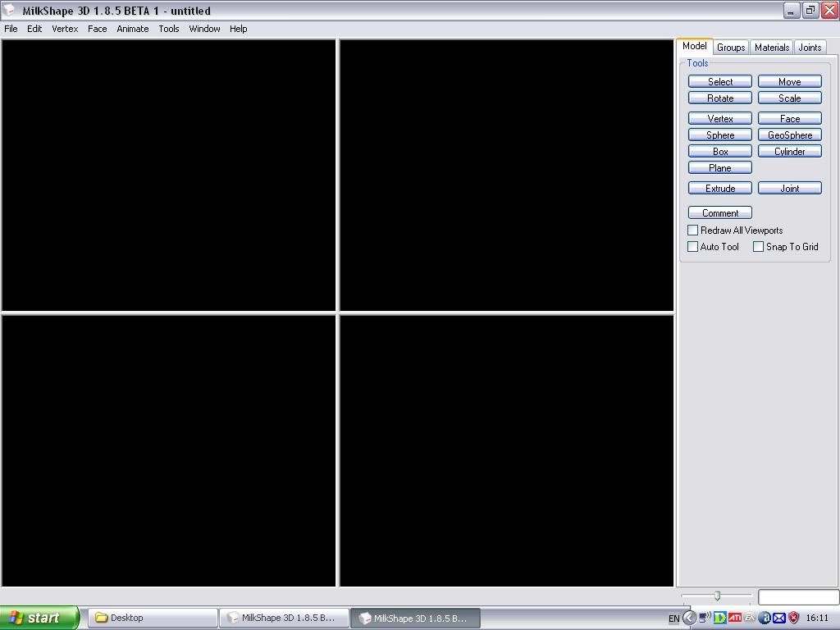
Task: Click the Face creation tool
Action: [790, 118]
